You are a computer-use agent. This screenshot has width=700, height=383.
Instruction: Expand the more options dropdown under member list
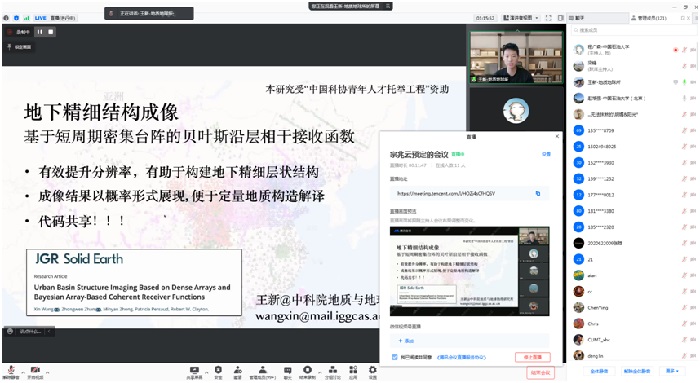[672, 371]
